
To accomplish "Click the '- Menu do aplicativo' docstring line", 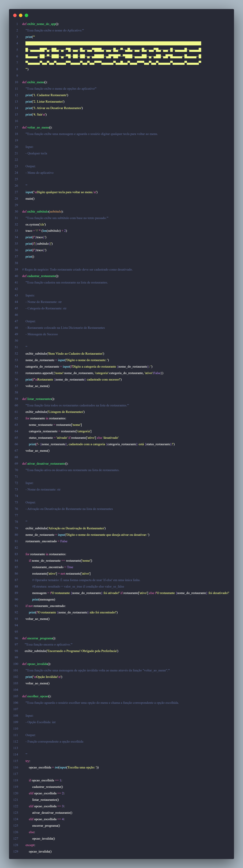I will pos(39,173).
